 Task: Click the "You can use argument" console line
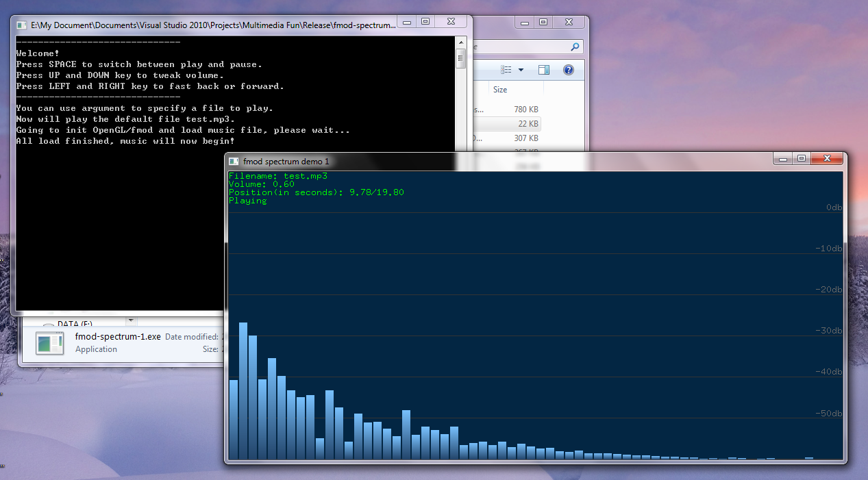(x=145, y=108)
